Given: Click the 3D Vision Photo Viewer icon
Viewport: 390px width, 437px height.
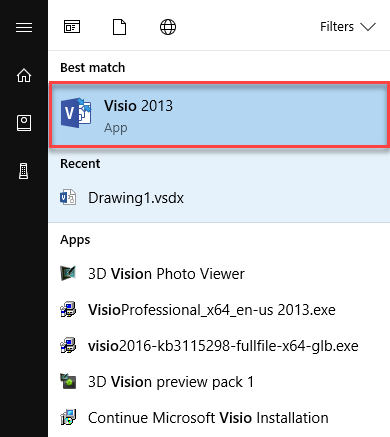Looking at the screenshot, I should [x=68, y=273].
